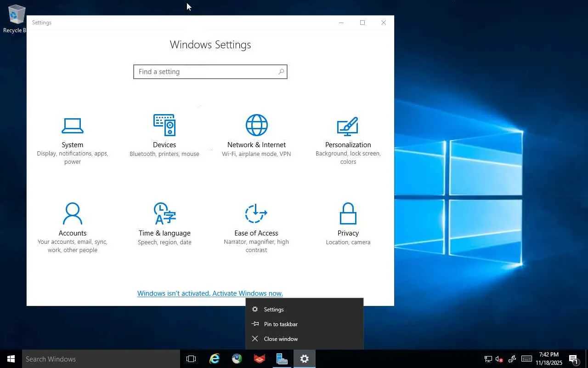Screen dimensions: 588x368
Task: Click the muted volume tray icon
Action: coord(500,359)
